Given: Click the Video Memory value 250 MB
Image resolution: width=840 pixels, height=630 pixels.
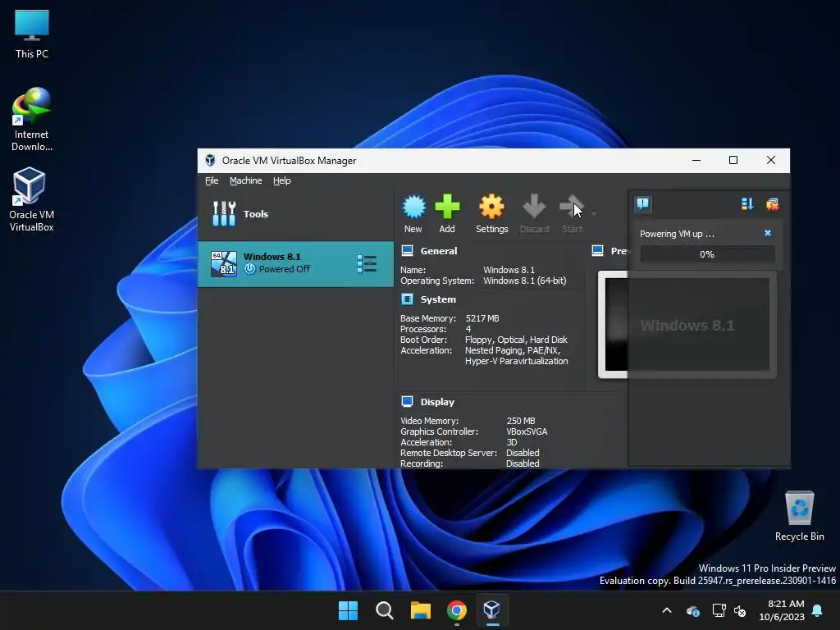Looking at the screenshot, I should (521, 421).
